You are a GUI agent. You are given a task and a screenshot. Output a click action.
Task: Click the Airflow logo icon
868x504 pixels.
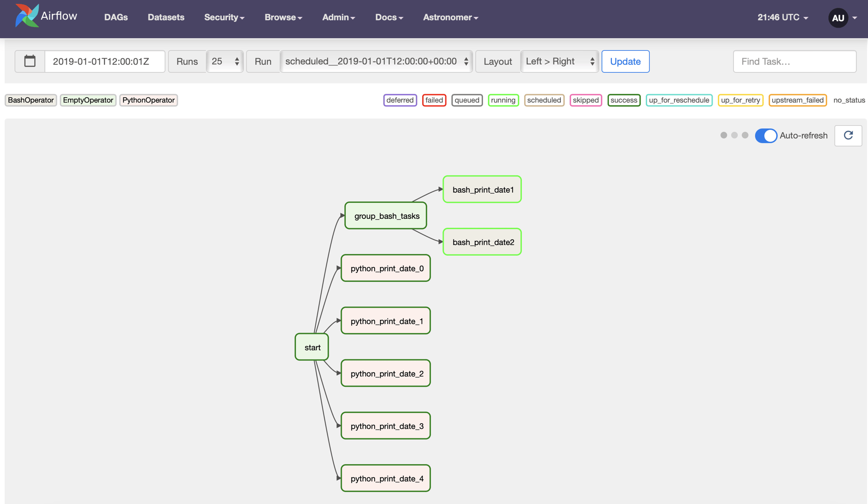coord(26,16)
